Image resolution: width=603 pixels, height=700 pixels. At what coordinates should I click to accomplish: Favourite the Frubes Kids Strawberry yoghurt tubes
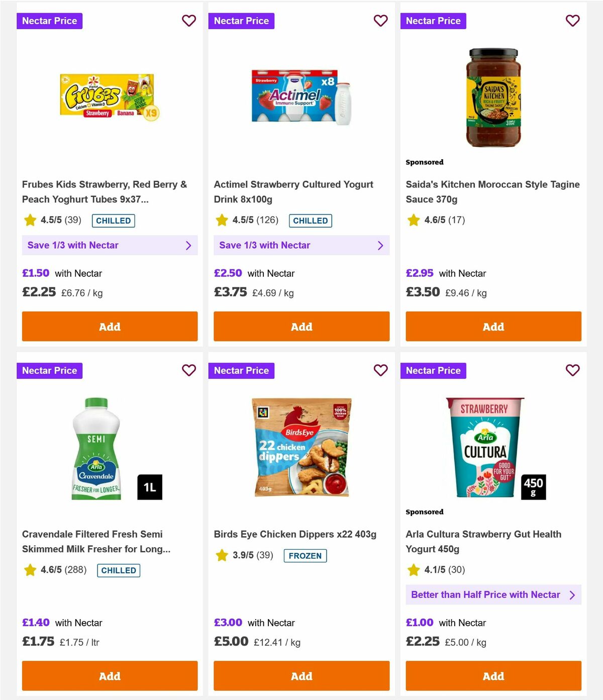(189, 21)
